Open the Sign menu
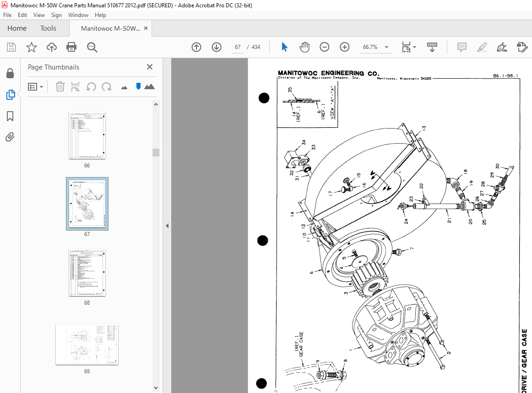 pos(56,15)
